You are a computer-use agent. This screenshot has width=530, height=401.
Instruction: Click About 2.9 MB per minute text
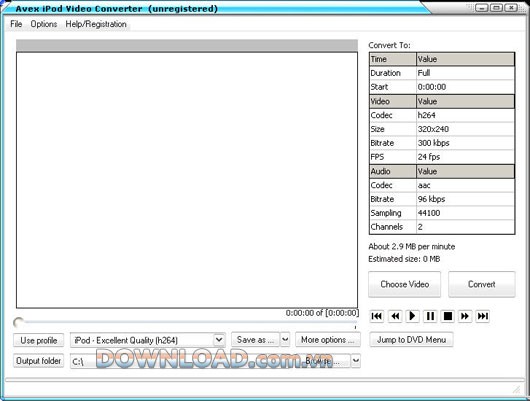pos(412,246)
